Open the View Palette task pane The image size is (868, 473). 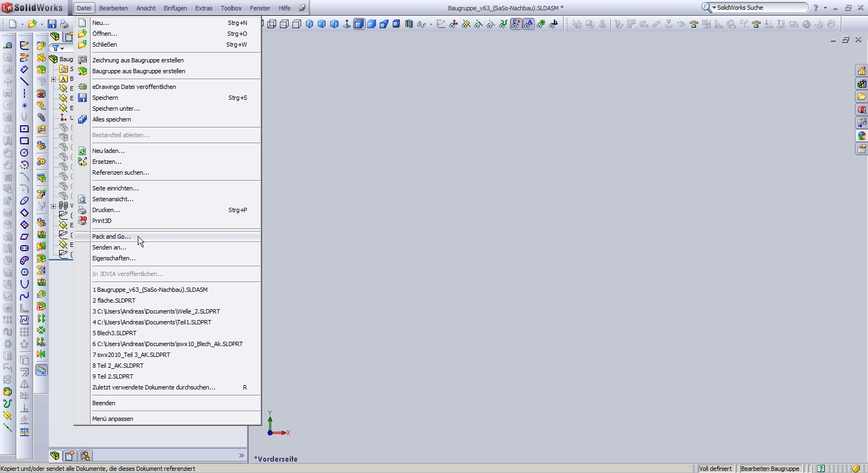point(861,123)
